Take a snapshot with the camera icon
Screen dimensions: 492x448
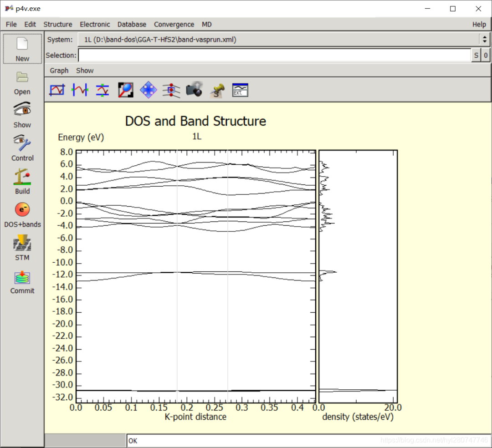(194, 89)
